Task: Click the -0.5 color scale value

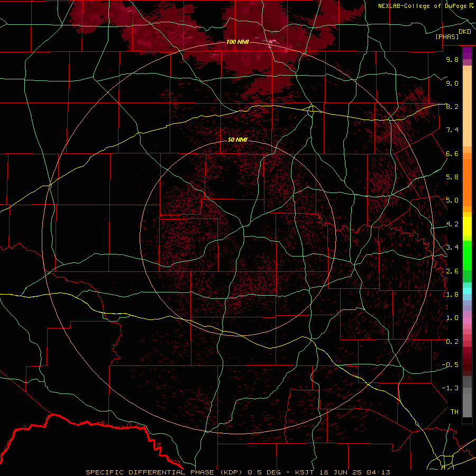Action: coord(450,365)
